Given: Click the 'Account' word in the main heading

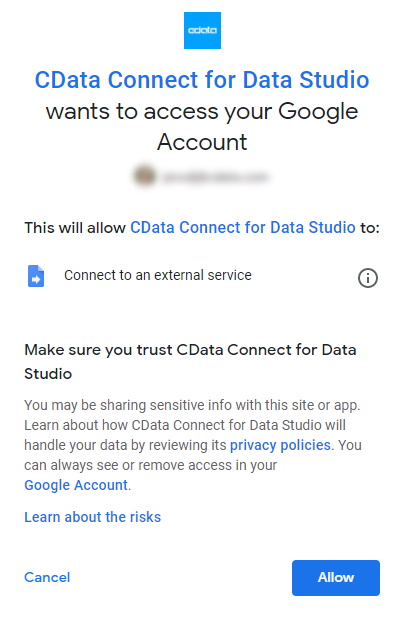Looking at the screenshot, I should tap(202, 142).
